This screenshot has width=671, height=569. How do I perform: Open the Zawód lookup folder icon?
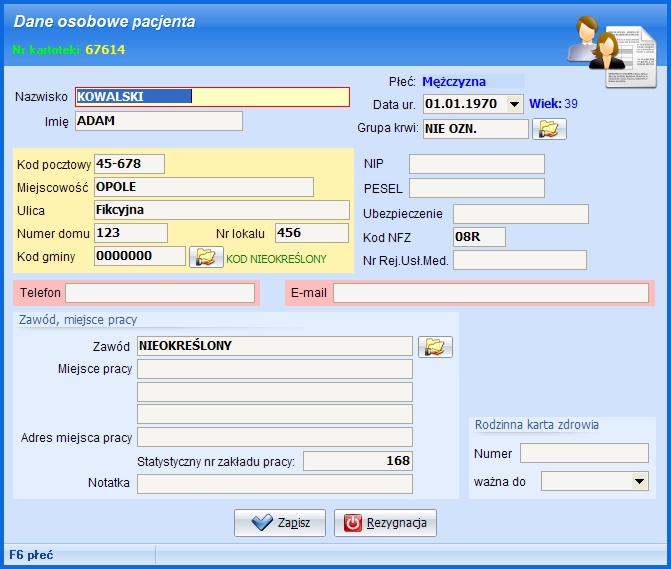(x=435, y=346)
